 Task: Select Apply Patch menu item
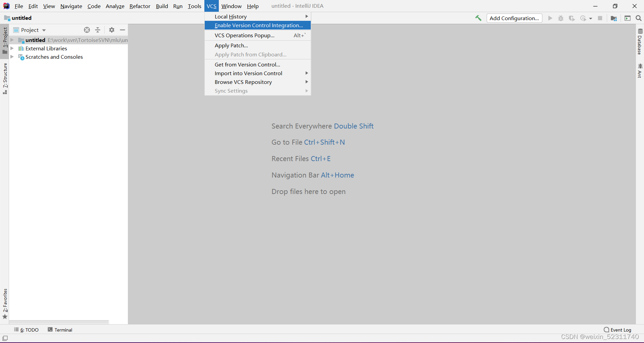[258, 45]
